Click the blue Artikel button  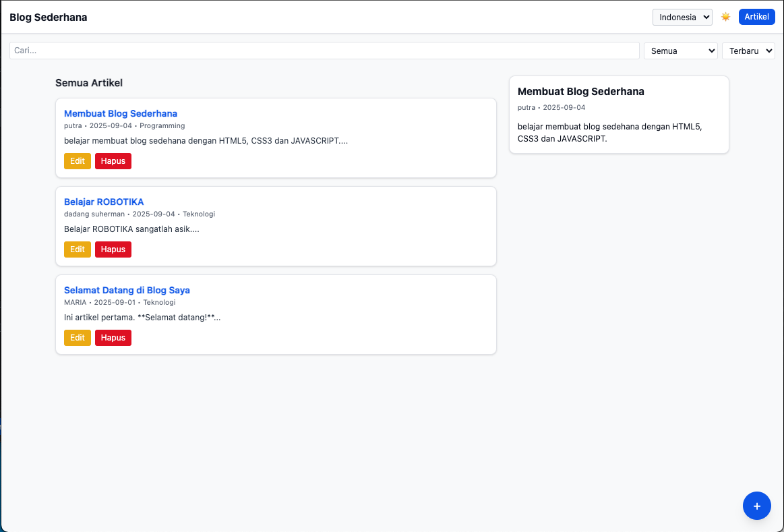tap(756, 17)
